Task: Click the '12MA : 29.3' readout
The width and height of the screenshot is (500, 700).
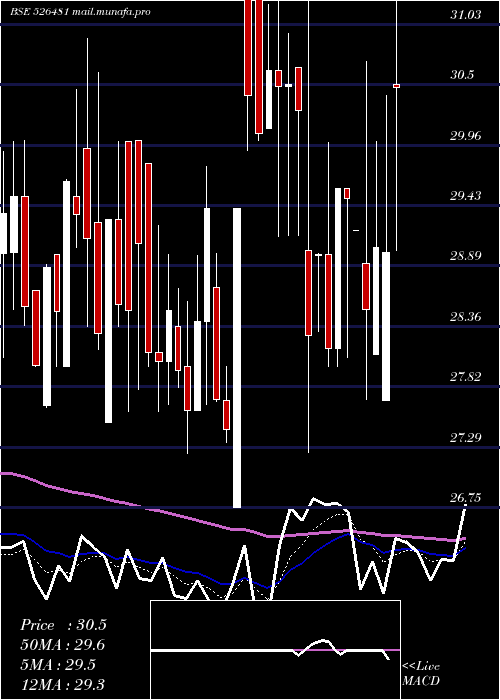Action: (x=63, y=684)
